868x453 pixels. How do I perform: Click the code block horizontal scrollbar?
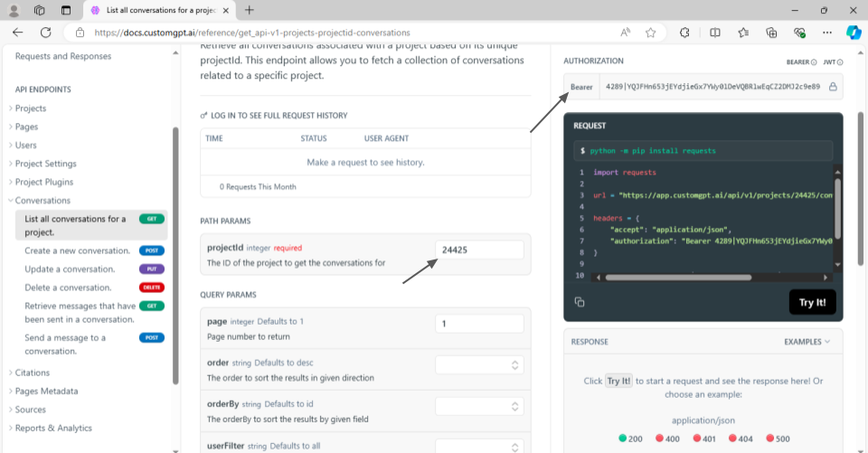(678, 278)
